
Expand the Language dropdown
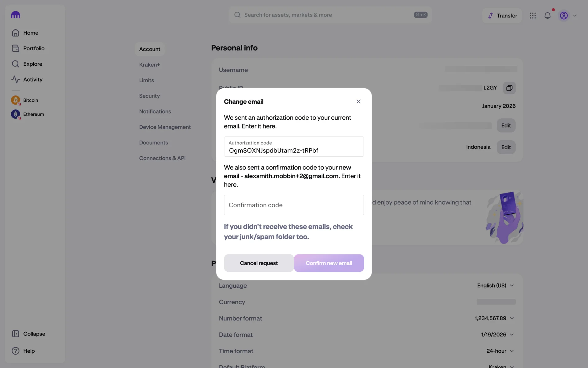pos(495,286)
